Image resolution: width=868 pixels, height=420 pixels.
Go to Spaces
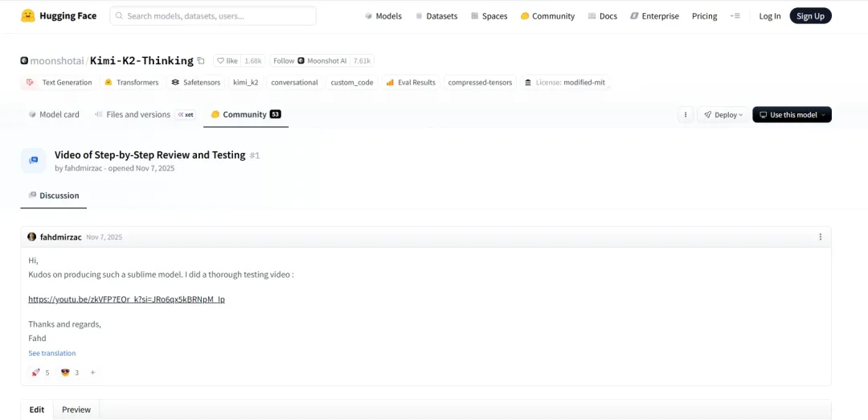click(489, 16)
